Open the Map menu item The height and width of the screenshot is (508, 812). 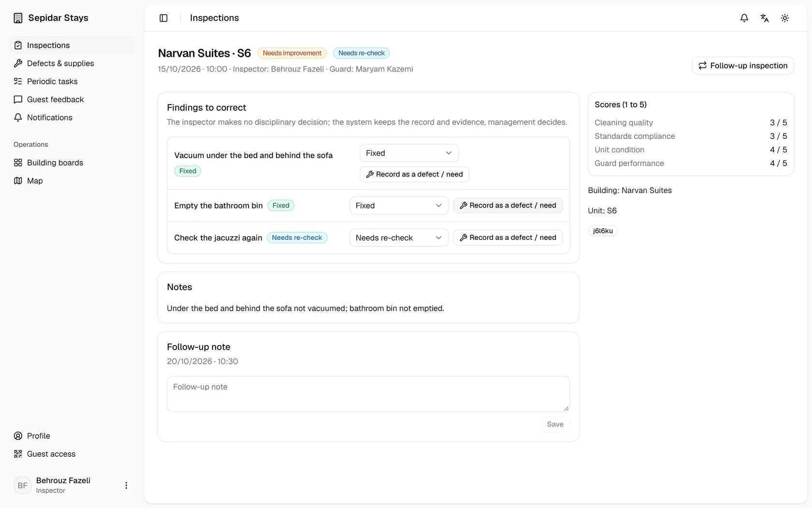72,180
